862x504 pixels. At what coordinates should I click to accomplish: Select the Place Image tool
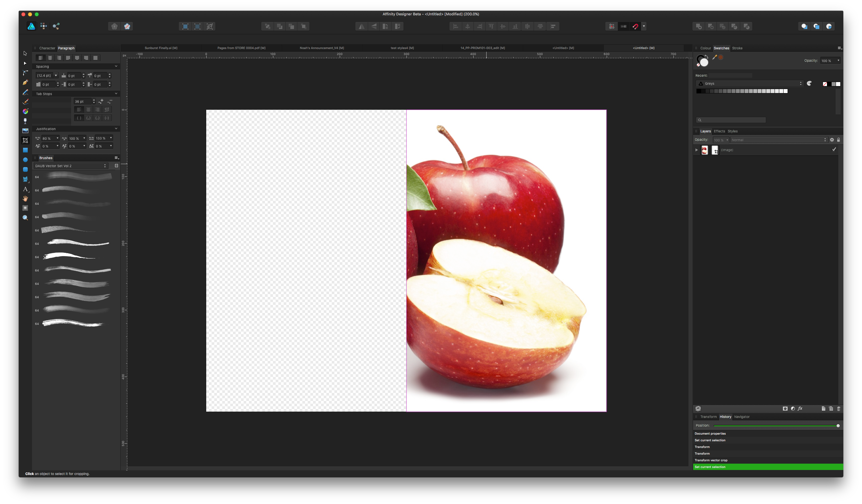[25, 131]
